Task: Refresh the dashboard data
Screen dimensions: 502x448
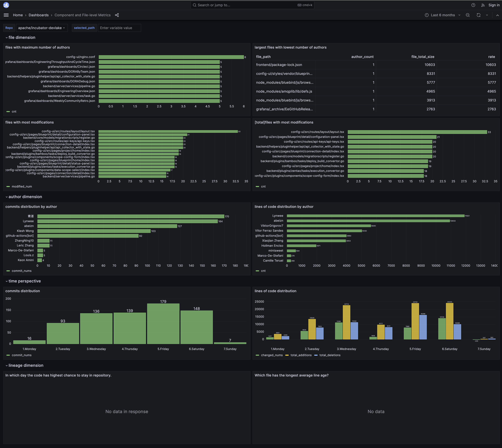Action: pos(478,15)
